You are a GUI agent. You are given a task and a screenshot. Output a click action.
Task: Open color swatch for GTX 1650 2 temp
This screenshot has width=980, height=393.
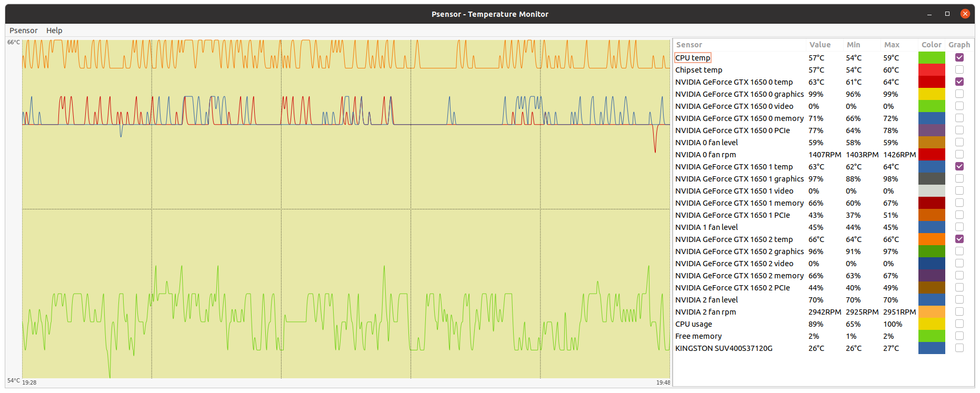[931, 239]
